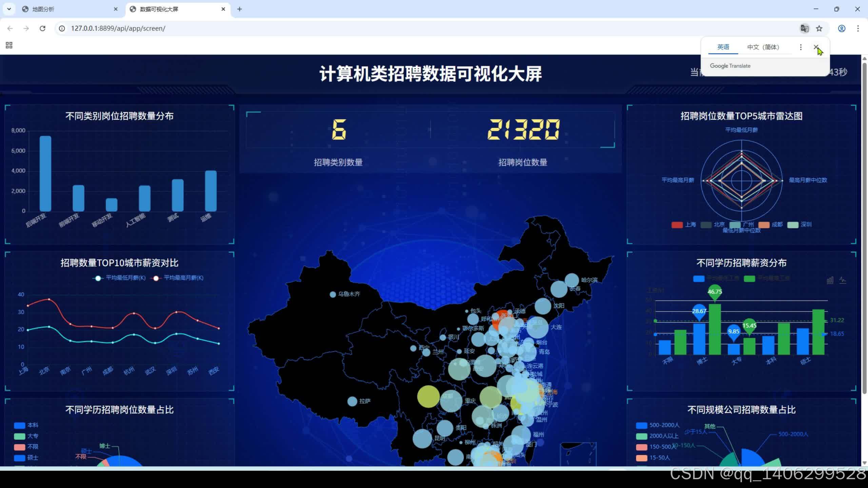The image size is (868, 488).
Task: Go forward to the next page
Action: click(26, 28)
